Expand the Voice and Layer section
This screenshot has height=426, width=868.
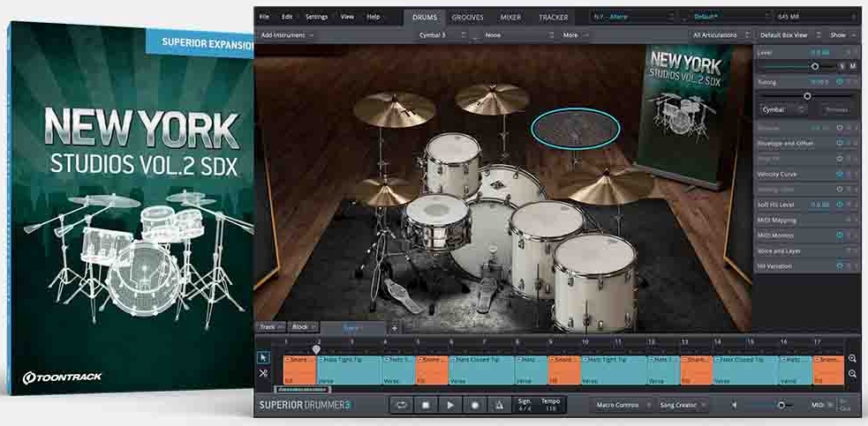(807, 250)
